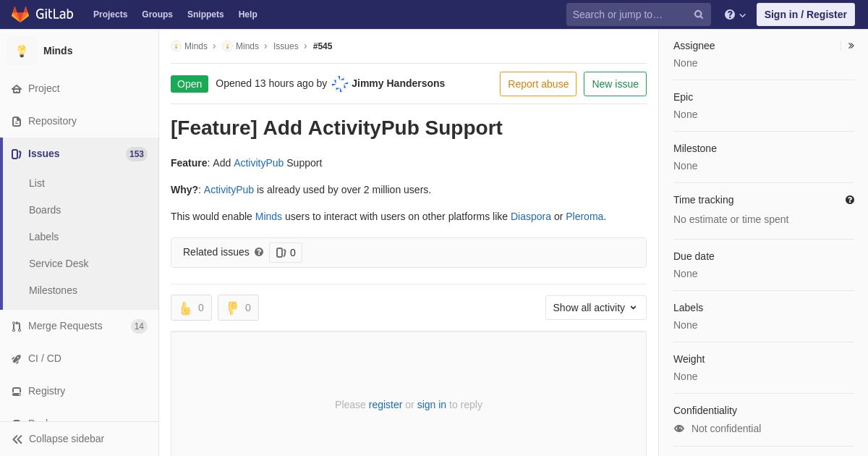Click the search magnifier icon
The image size is (868, 456).
tap(698, 14)
